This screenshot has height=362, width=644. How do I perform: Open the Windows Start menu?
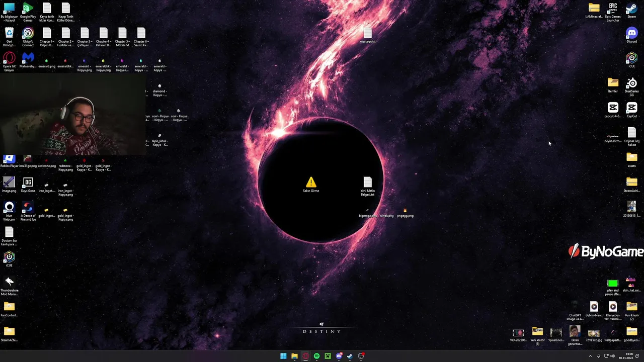pos(283,356)
